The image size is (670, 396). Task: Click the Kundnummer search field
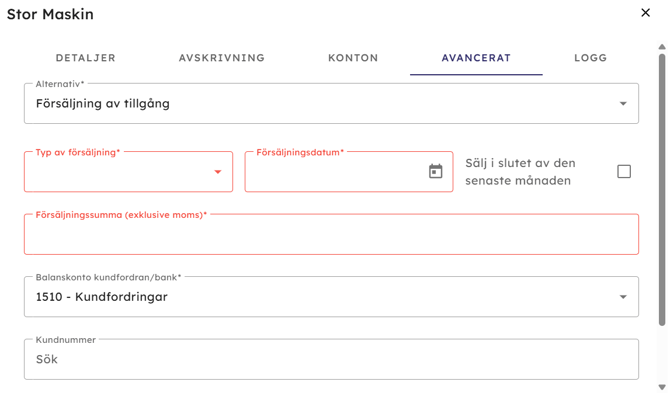point(331,359)
